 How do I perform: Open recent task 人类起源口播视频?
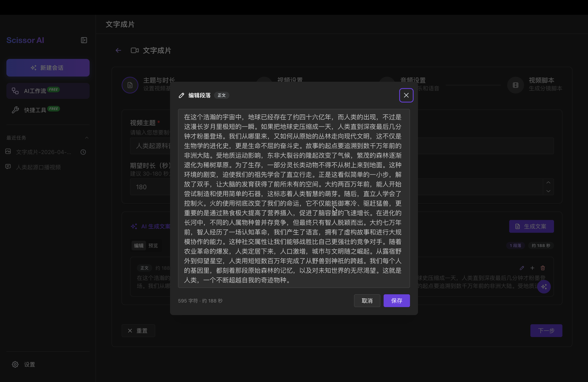(38, 167)
